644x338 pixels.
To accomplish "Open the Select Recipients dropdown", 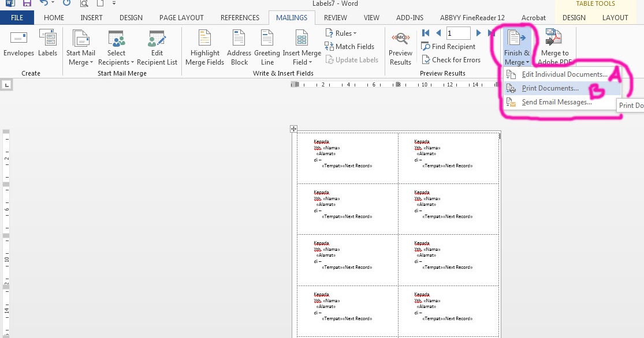I will 116,48.
